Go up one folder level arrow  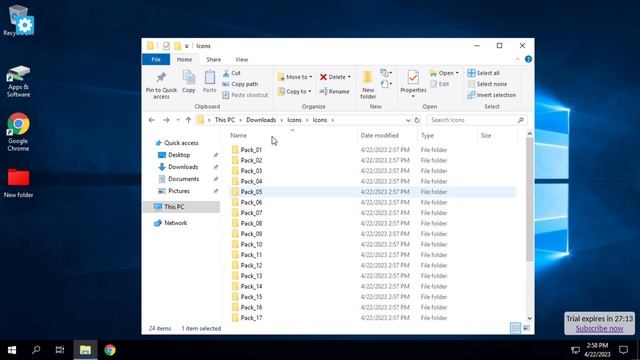pyautogui.click(x=188, y=120)
